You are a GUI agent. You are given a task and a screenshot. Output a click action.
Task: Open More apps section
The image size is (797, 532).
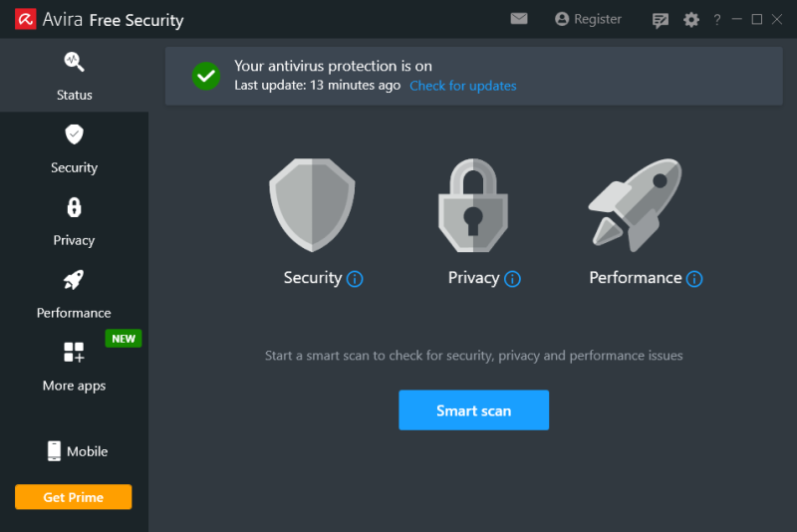coord(74,367)
